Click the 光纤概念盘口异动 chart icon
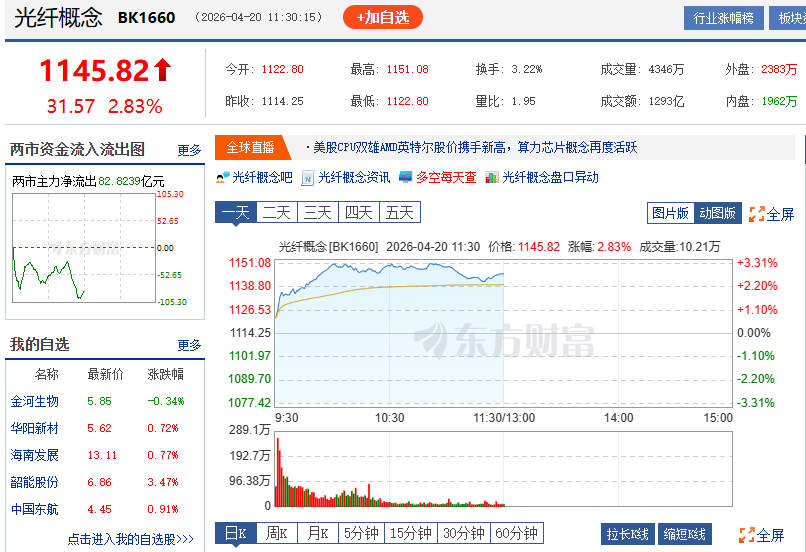806x552 pixels. [492, 178]
